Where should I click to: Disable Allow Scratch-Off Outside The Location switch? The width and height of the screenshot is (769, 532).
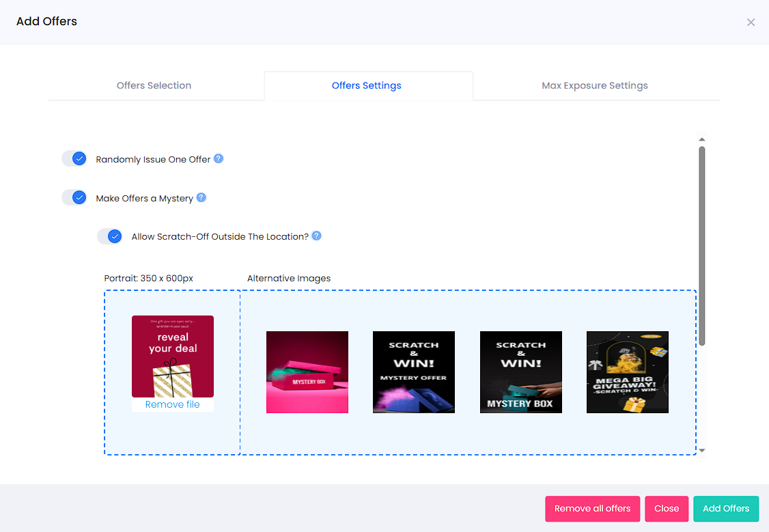point(110,236)
